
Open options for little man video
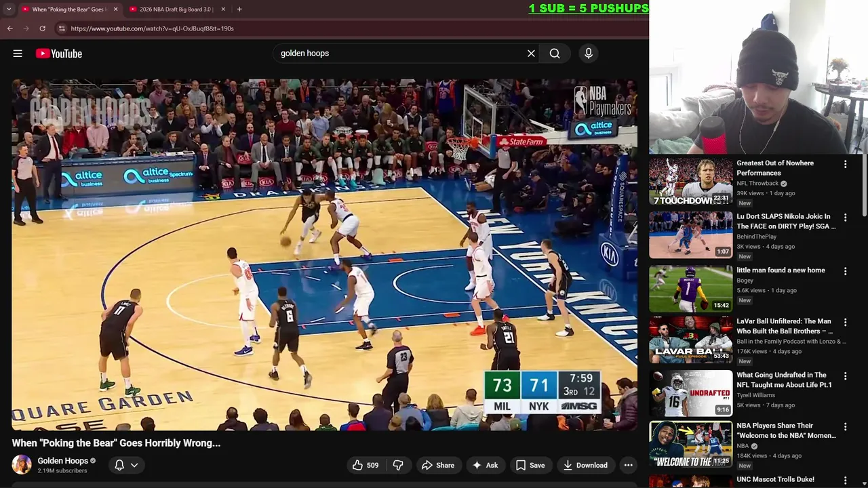(845, 271)
